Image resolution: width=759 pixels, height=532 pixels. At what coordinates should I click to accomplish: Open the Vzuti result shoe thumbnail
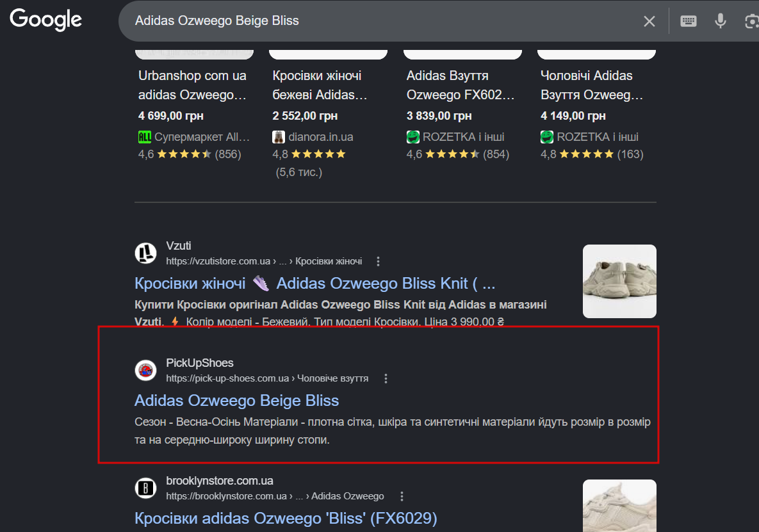pyautogui.click(x=619, y=282)
